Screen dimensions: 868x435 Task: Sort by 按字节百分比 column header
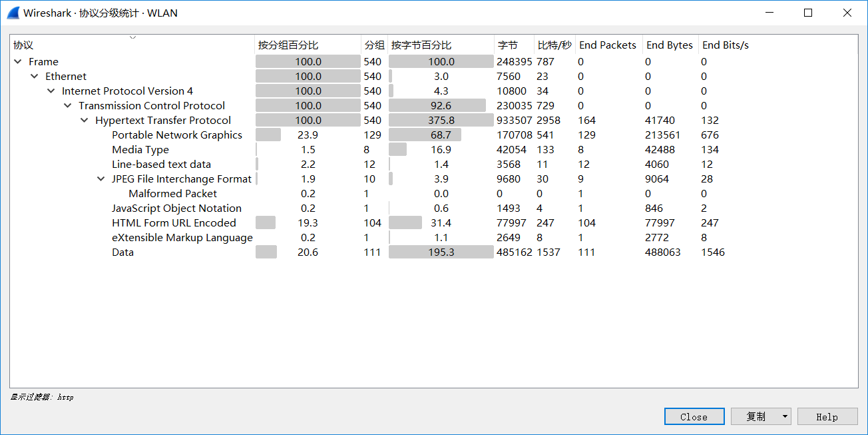tap(441, 45)
